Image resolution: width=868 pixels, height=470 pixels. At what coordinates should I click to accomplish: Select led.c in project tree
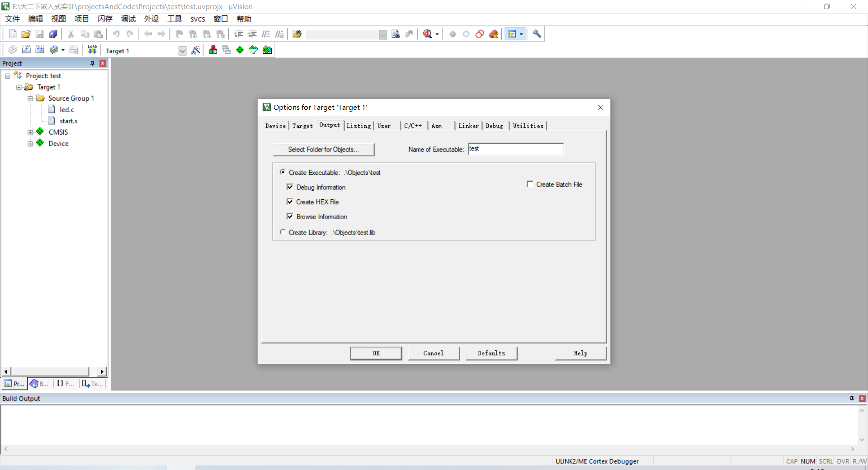point(67,110)
